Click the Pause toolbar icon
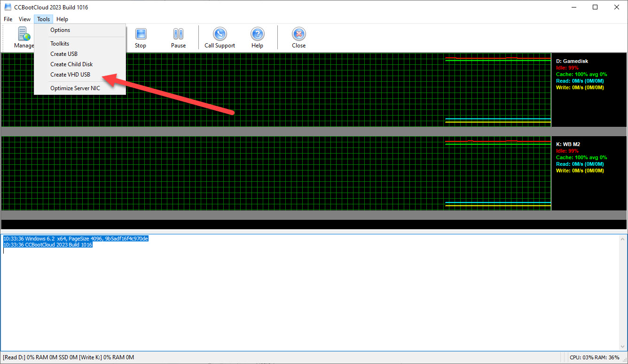The height and width of the screenshot is (364, 628). [x=178, y=34]
